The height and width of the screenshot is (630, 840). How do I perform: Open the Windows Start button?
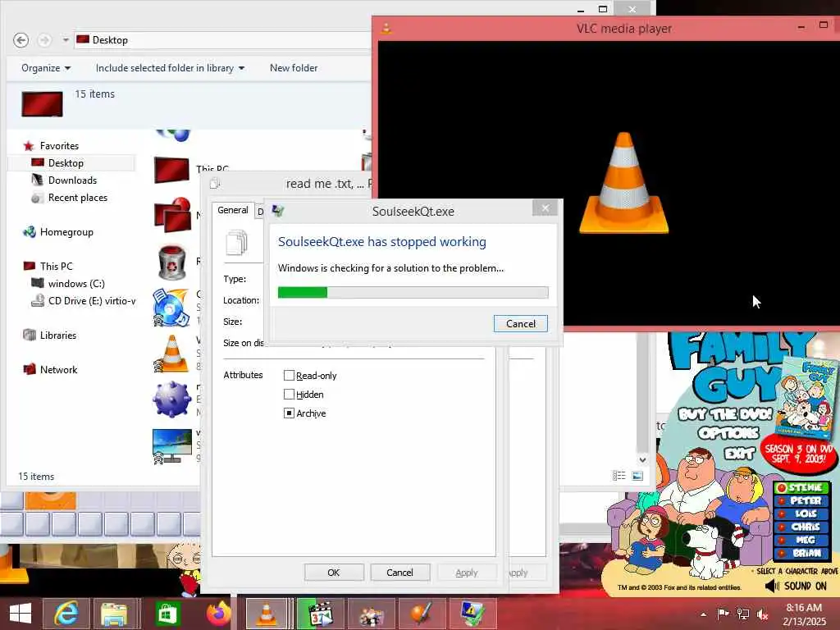(x=21, y=614)
